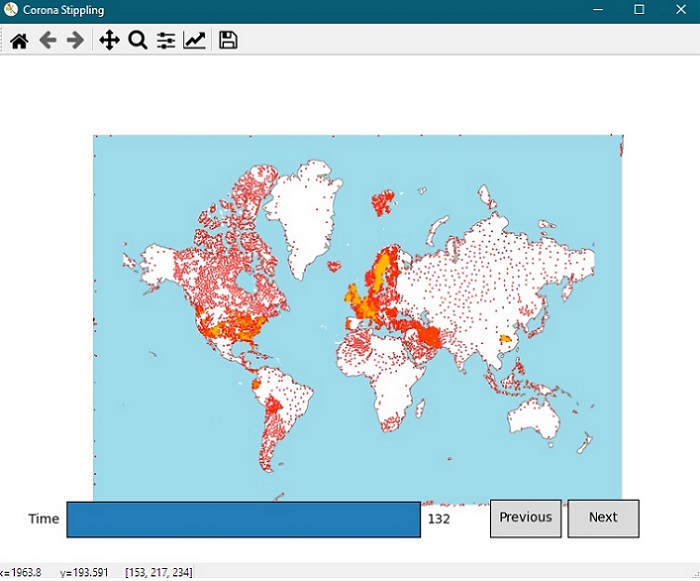This screenshot has width=700, height=581.
Task: Click the world map image
Action: (358, 318)
